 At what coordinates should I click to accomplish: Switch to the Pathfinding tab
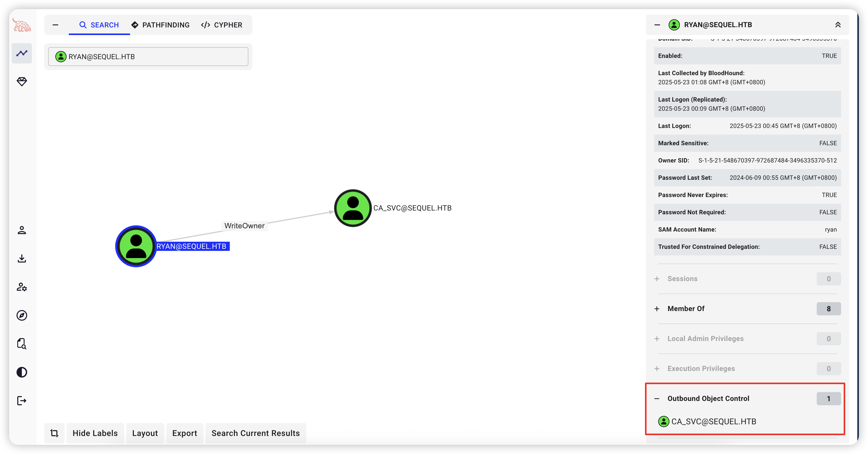(x=160, y=25)
